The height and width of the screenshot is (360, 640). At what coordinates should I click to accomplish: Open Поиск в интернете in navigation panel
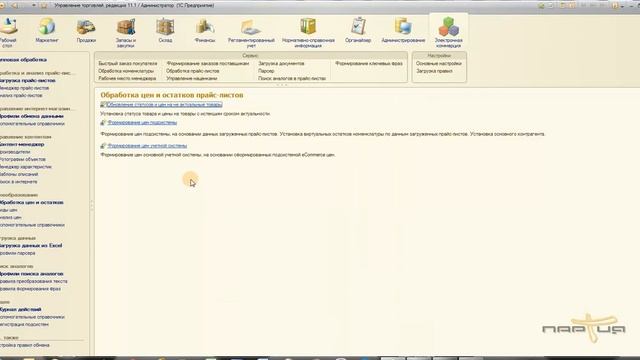pyautogui.click(x=19, y=182)
